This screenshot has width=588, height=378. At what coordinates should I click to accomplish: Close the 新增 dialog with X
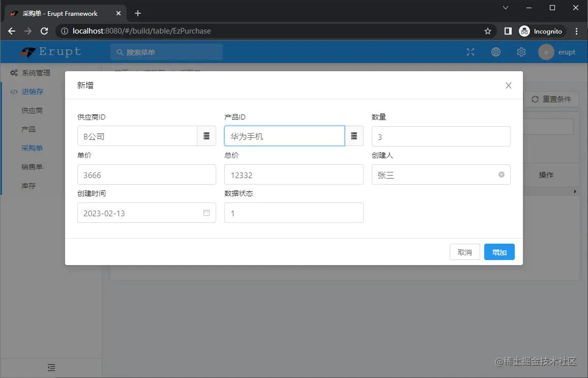[x=509, y=85]
